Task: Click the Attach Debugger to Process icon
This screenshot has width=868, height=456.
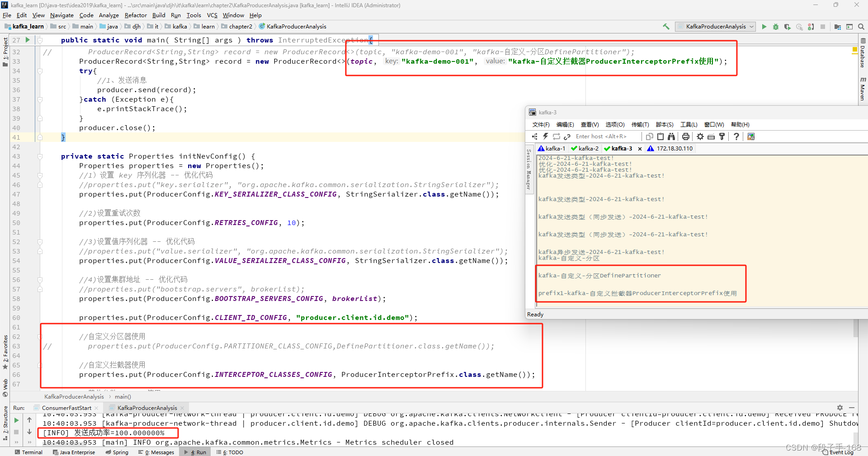Action: [x=811, y=27]
